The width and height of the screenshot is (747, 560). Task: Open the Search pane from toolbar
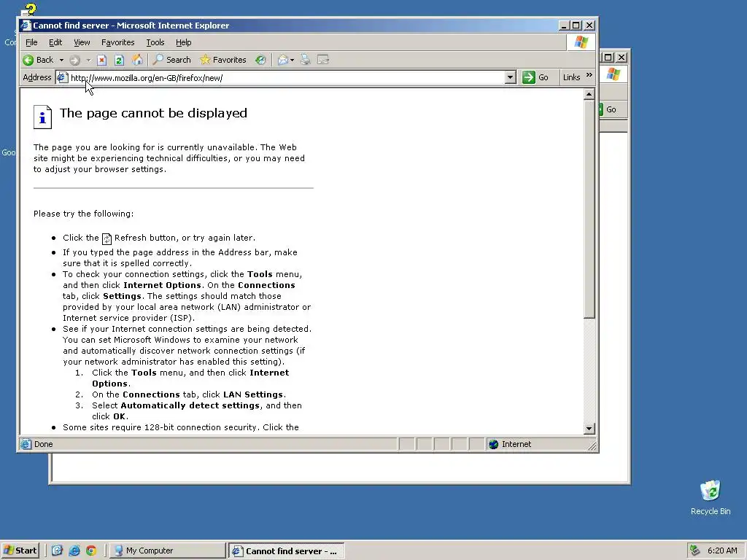[x=171, y=60]
